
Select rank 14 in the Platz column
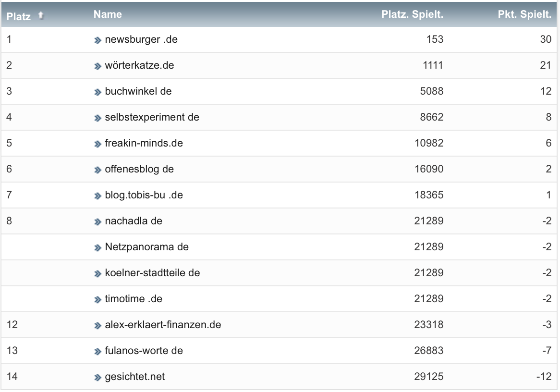coord(12,377)
